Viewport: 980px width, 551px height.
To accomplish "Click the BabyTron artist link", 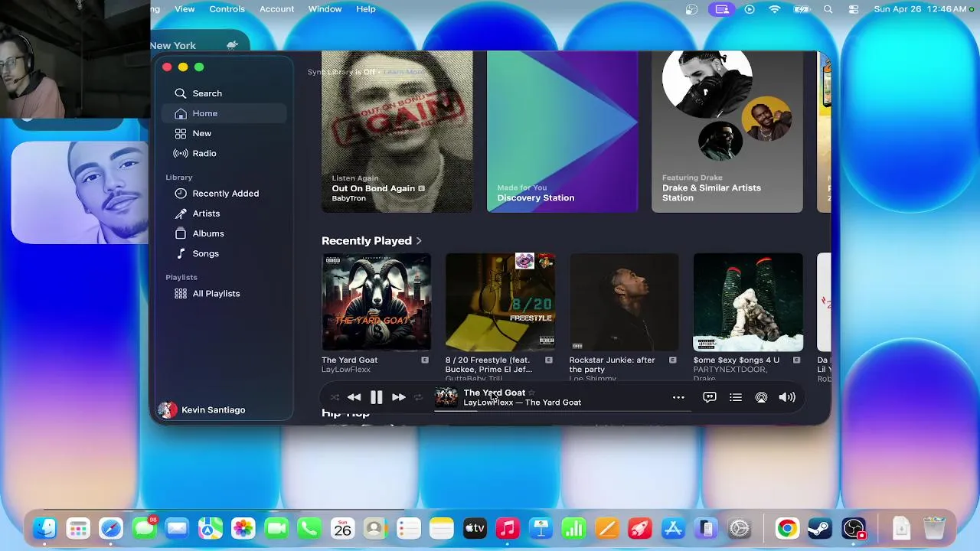I will point(348,198).
